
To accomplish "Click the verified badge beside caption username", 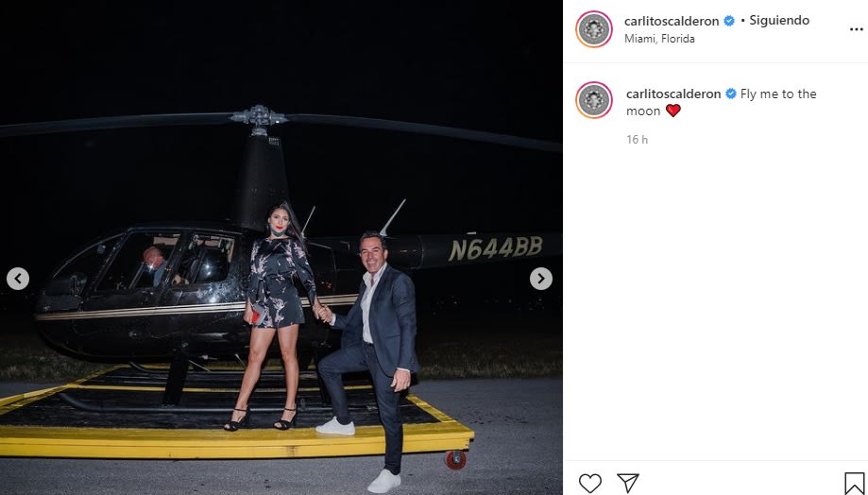I will click(x=731, y=94).
